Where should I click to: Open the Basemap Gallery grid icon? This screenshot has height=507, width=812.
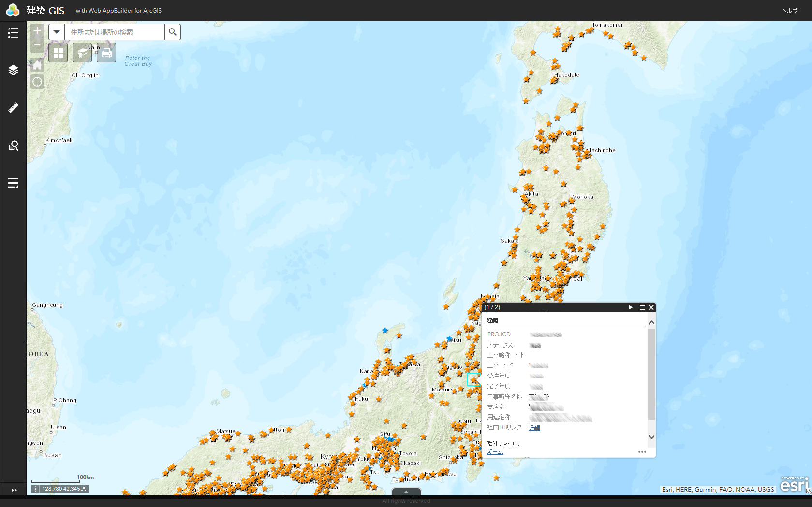click(58, 53)
